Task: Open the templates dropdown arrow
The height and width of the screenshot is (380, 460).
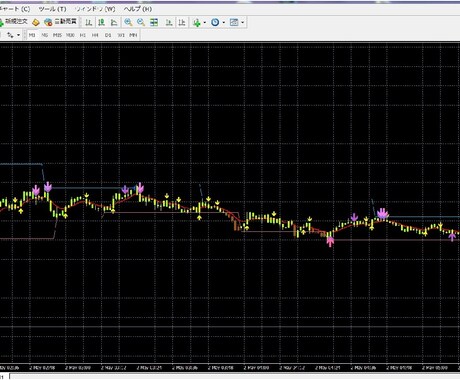Action: click(x=243, y=23)
